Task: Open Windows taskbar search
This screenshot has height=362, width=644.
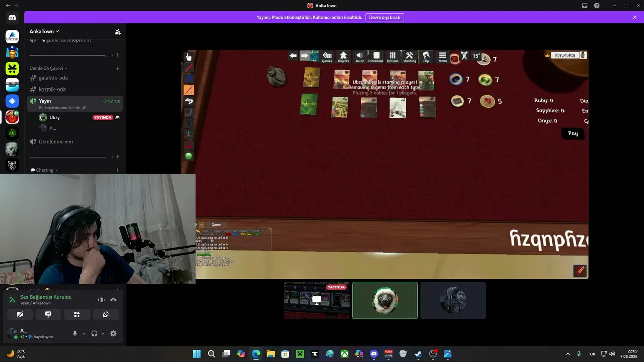Action: click(212, 354)
